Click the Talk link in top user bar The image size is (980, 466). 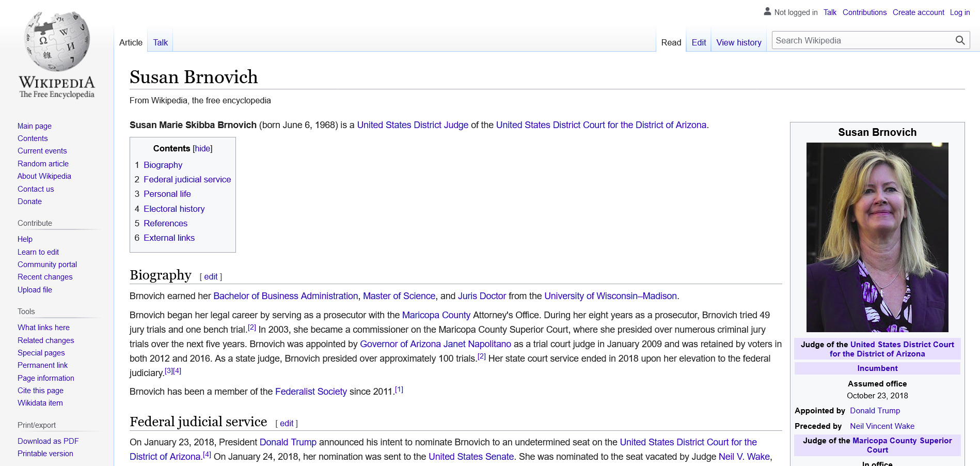tap(830, 12)
